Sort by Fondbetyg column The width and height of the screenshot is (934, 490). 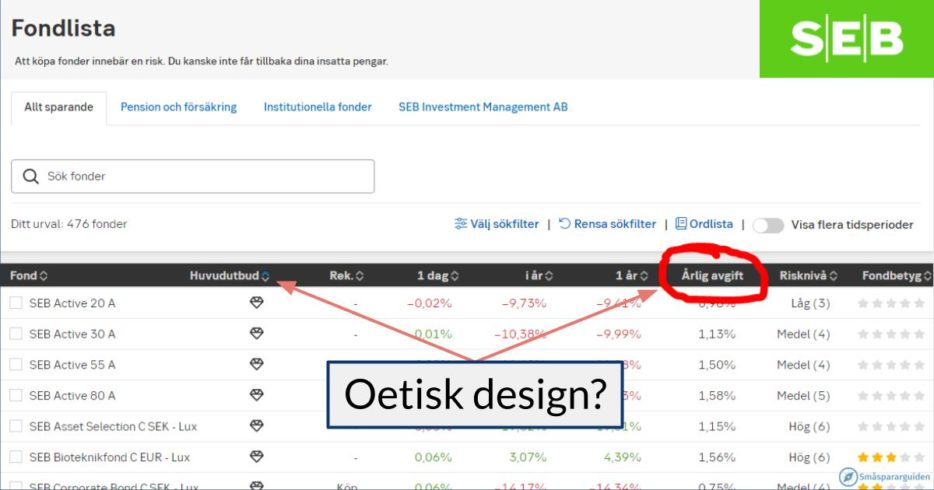pos(896,276)
